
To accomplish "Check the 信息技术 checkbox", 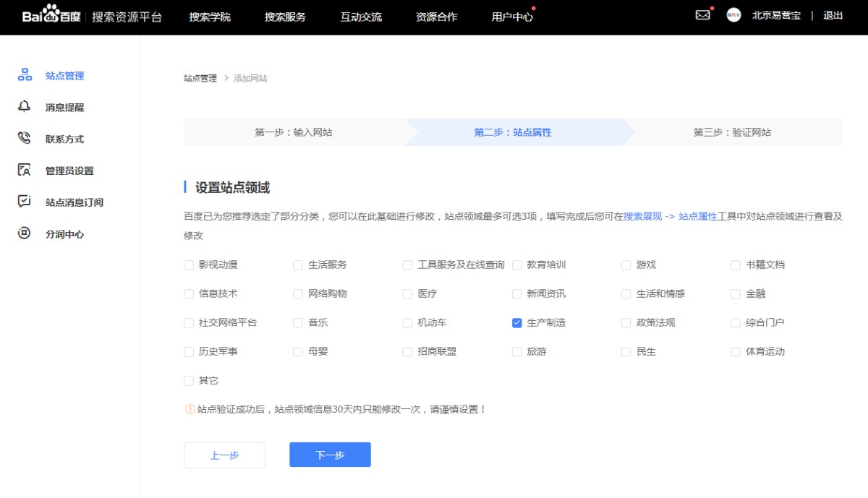I will coord(190,294).
